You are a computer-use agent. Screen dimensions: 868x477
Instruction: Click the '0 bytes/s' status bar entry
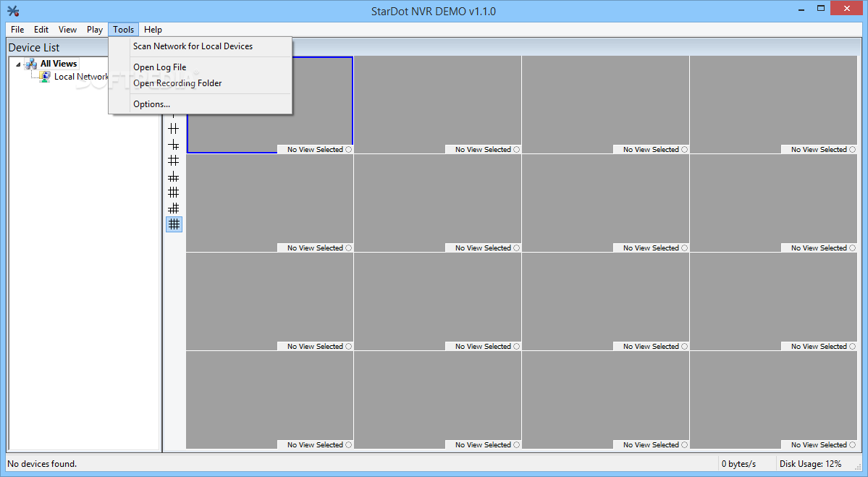[738, 464]
